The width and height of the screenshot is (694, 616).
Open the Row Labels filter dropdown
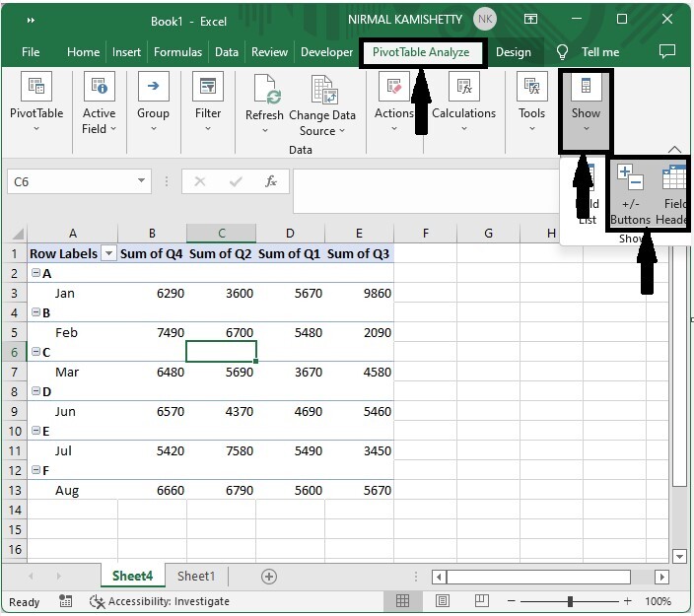click(108, 253)
